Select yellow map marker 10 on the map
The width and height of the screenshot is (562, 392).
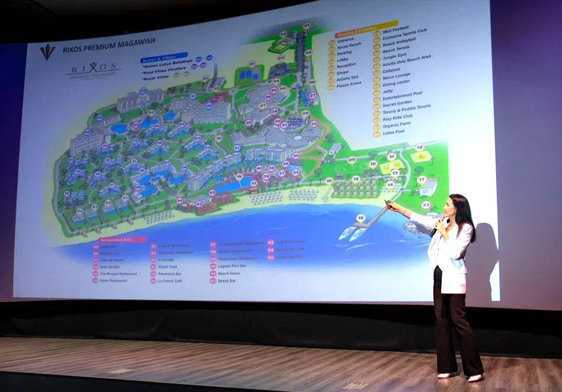(x=372, y=164)
